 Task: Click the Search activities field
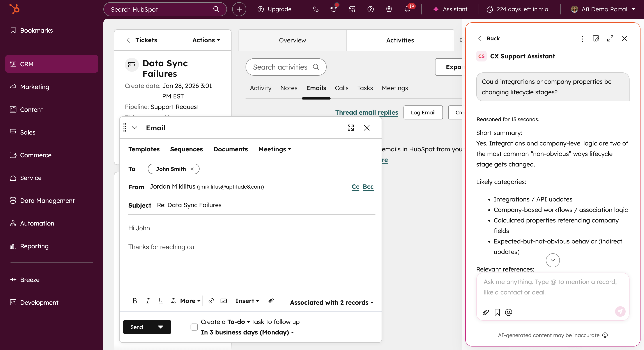point(280,67)
